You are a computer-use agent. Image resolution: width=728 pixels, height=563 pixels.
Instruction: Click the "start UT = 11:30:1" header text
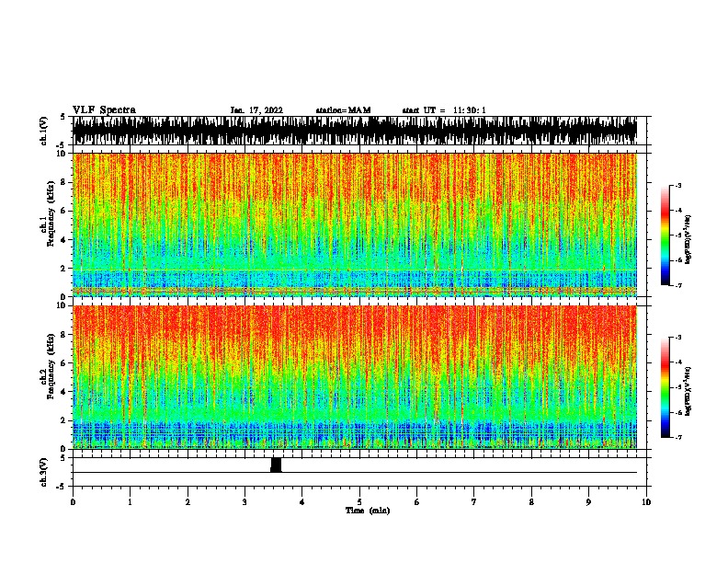pyautogui.click(x=443, y=110)
